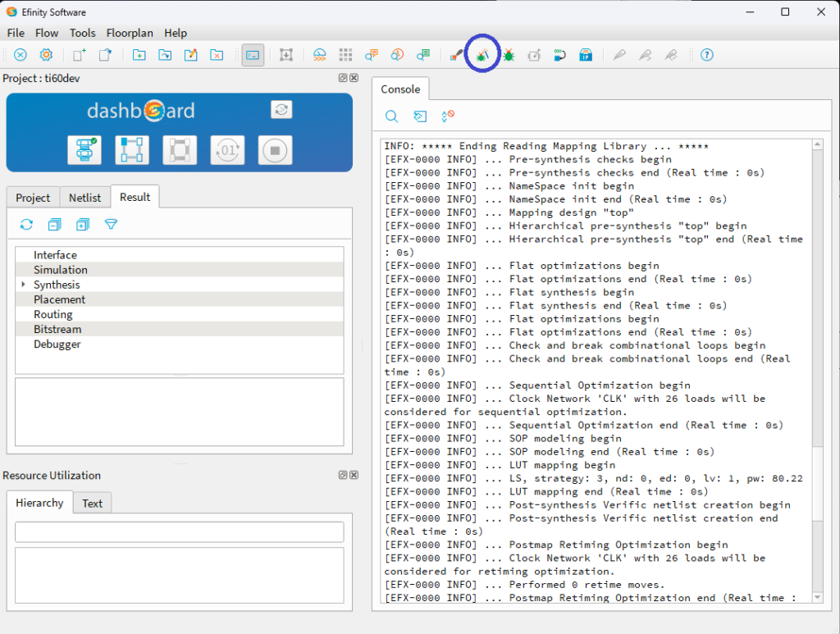
Task: Select Simulation in the Result tree
Action: point(180,270)
